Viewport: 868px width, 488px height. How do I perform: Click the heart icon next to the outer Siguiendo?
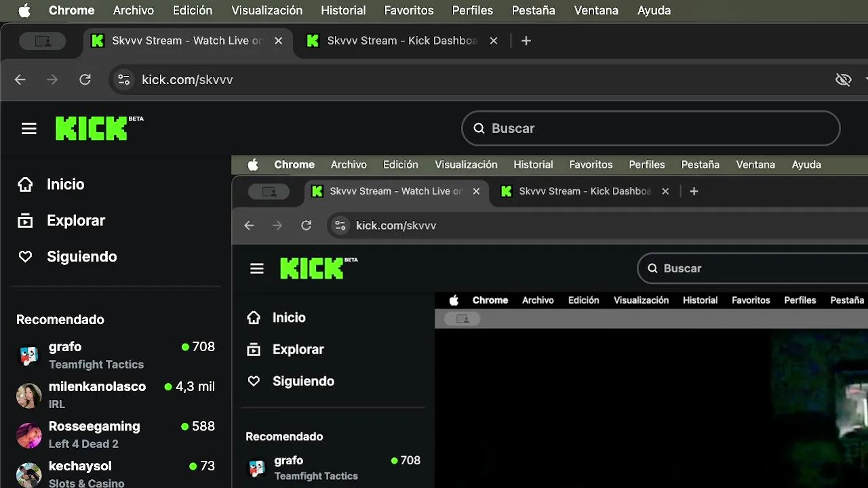[x=25, y=257]
